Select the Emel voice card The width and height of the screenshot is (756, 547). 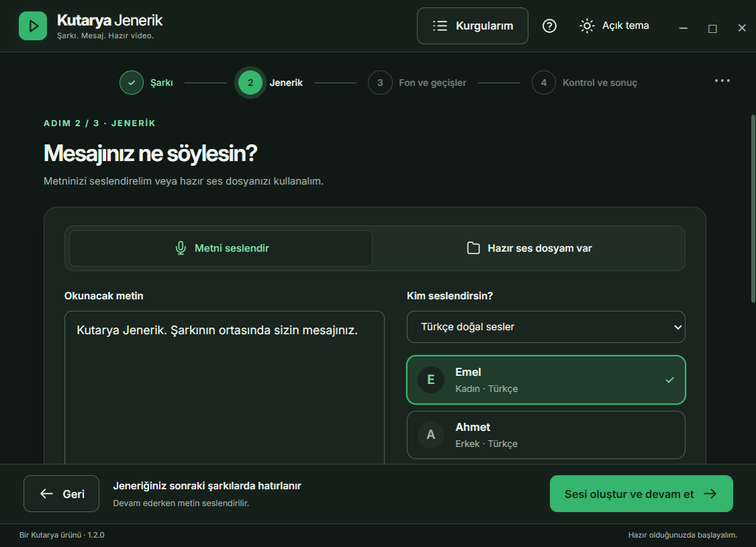click(546, 380)
